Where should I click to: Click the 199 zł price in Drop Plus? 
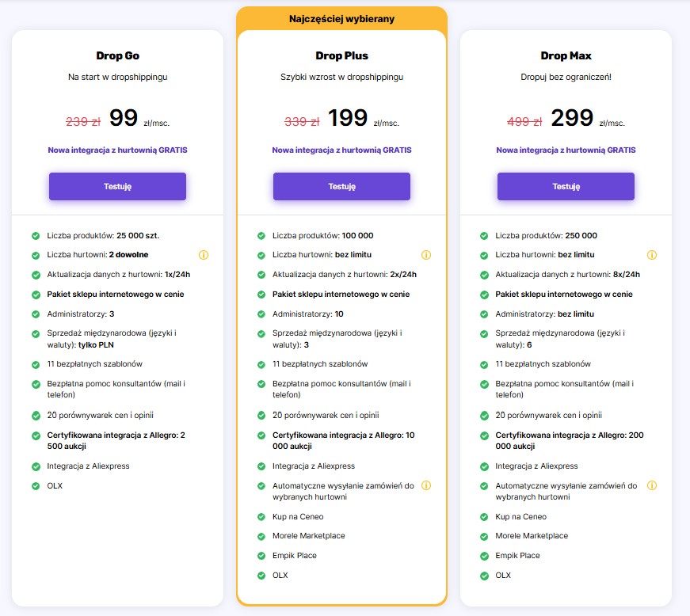click(x=348, y=118)
